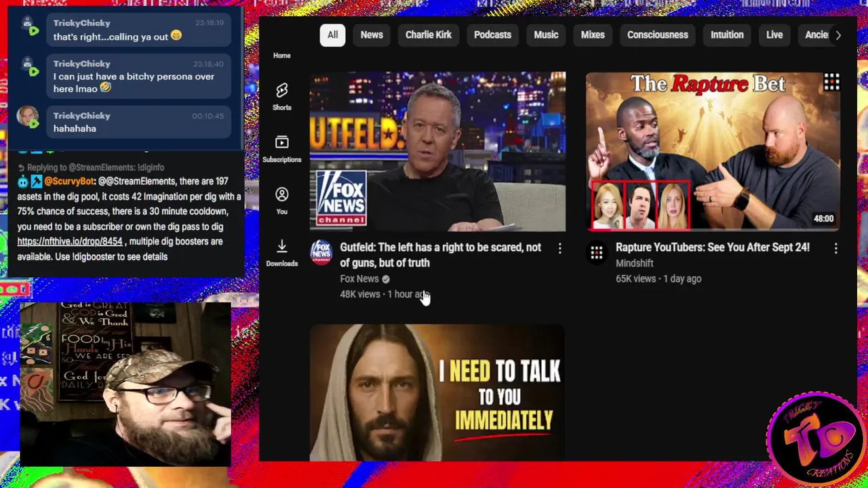868x488 pixels.
Task: Open the You profile sidebar icon
Action: (x=281, y=201)
